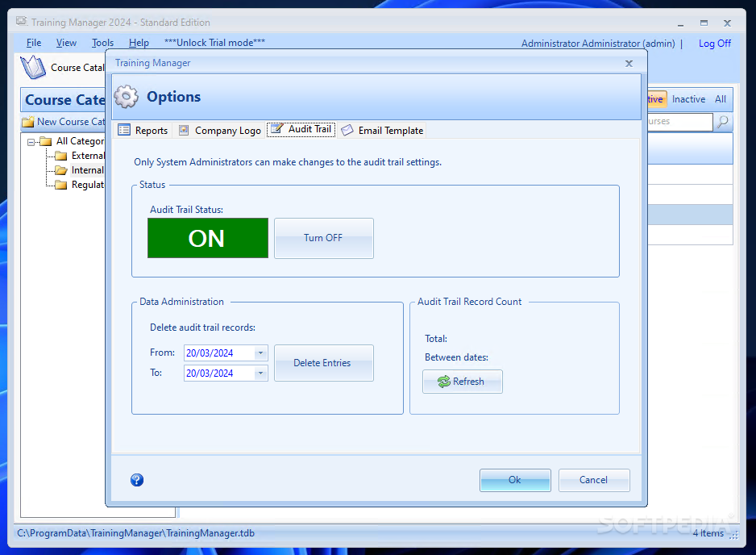756x555 pixels.
Task: Open the View menu
Action: click(x=66, y=43)
